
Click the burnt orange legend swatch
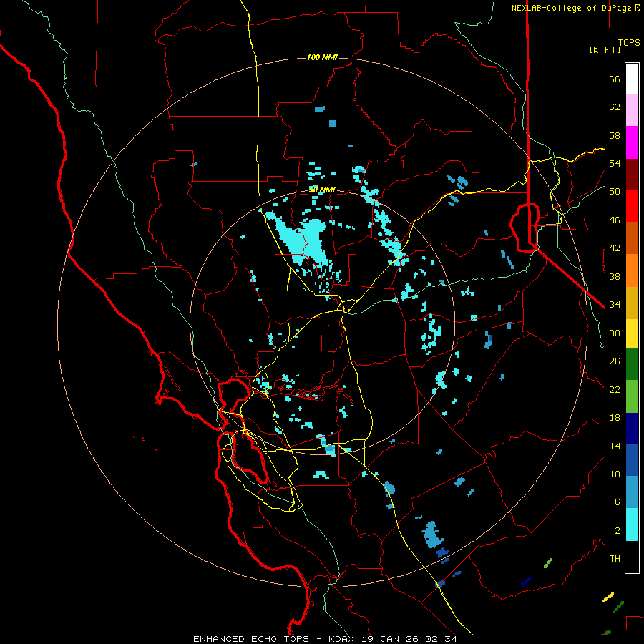point(632,238)
